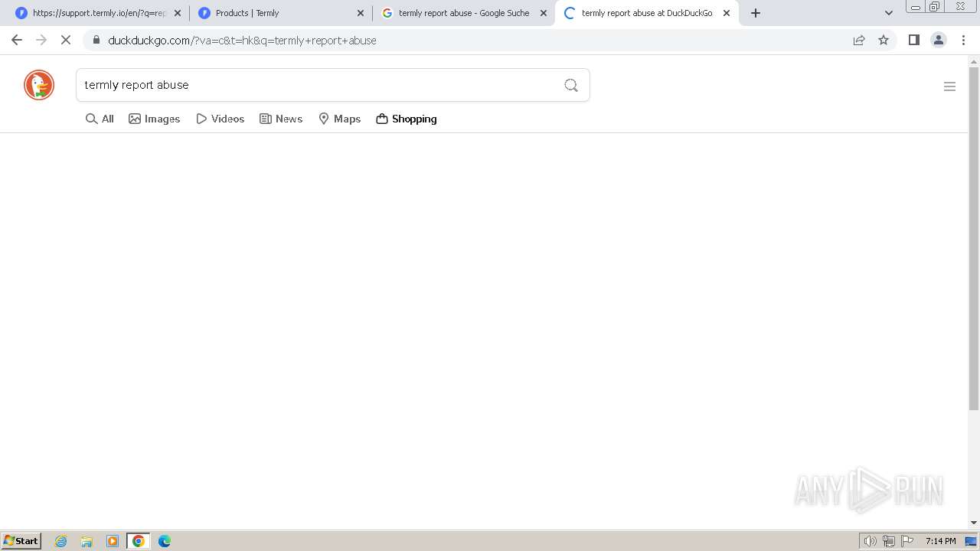This screenshot has width=980, height=551.
Task: Switch to Products | Termly tab
Action: click(x=281, y=13)
